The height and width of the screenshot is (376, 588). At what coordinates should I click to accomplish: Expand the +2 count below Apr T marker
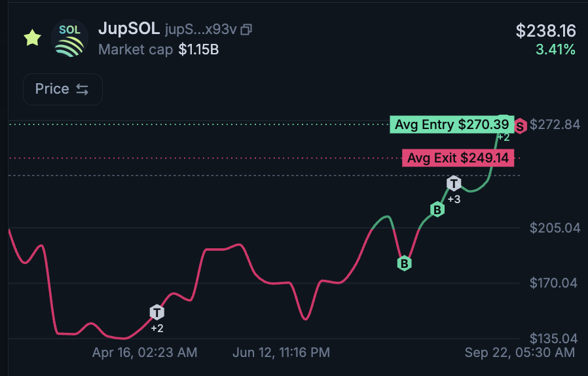pos(156,328)
